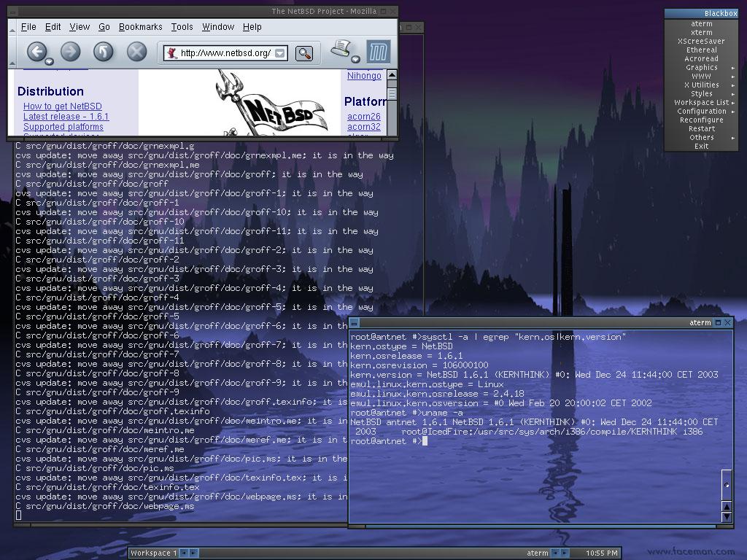Open the Back button history dropdown
Viewport: 747px width, 560px height.
tap(49, 61)
